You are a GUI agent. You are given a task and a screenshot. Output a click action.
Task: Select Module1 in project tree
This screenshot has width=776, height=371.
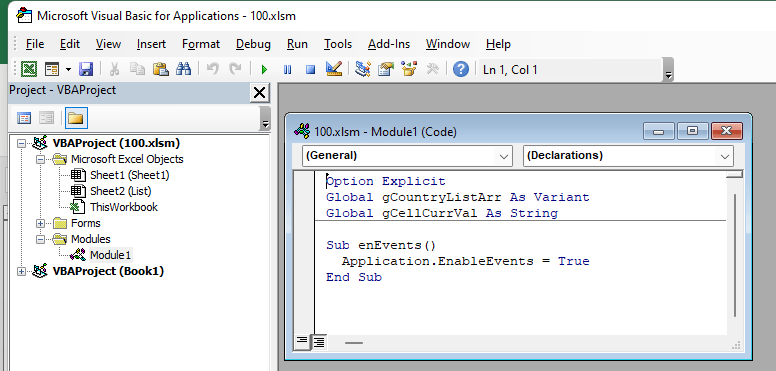[x=110, y=255]
